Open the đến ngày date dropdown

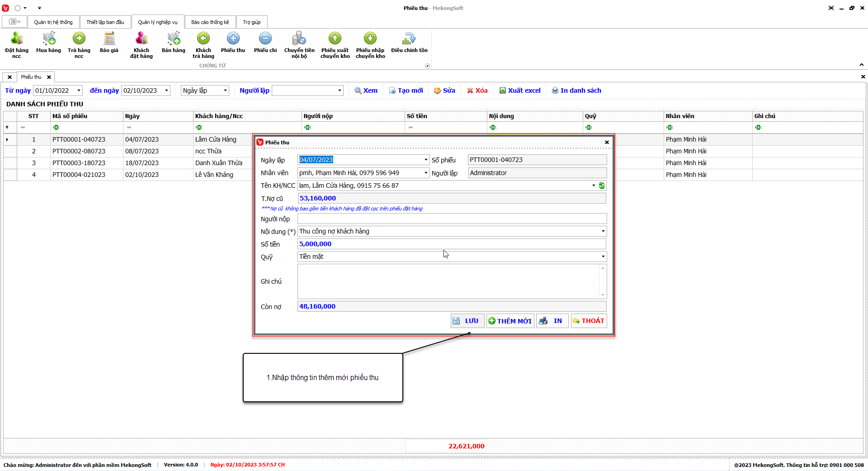tap(166, 90)
